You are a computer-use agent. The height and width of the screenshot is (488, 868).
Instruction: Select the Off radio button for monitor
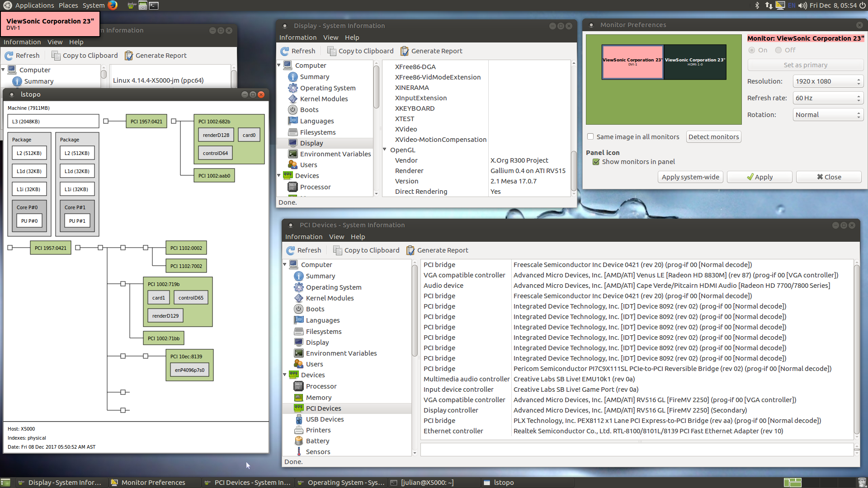[778, 50]
